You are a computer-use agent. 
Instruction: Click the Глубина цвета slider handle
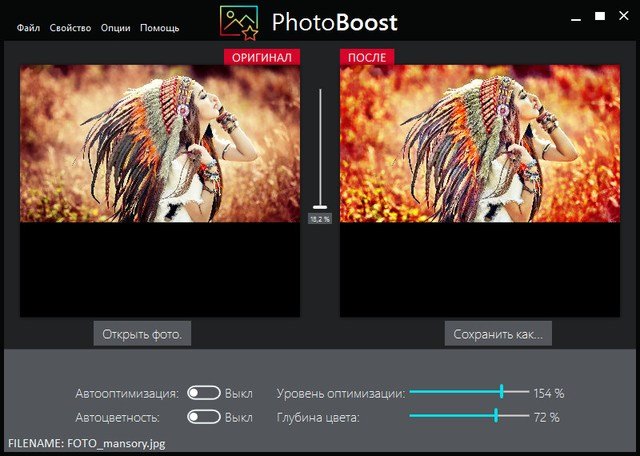[495, 416]
